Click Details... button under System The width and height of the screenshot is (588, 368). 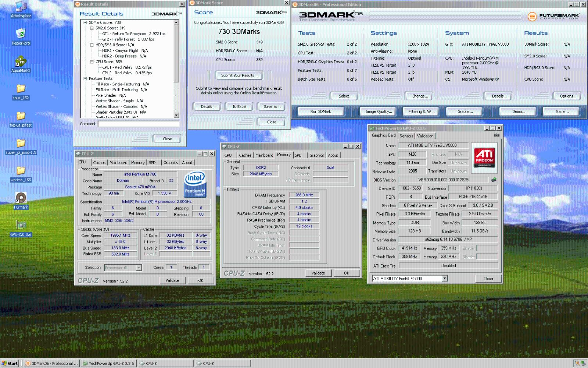tap(499, 96)
